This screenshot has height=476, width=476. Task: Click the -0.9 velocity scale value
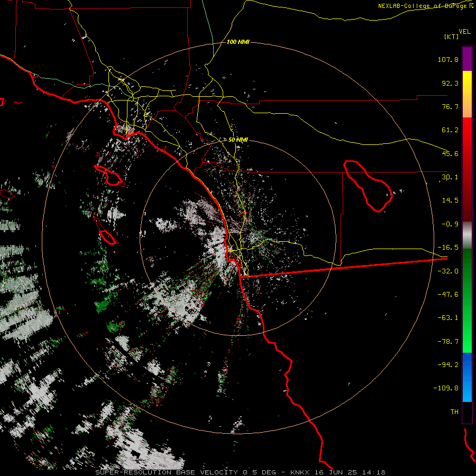450,224
